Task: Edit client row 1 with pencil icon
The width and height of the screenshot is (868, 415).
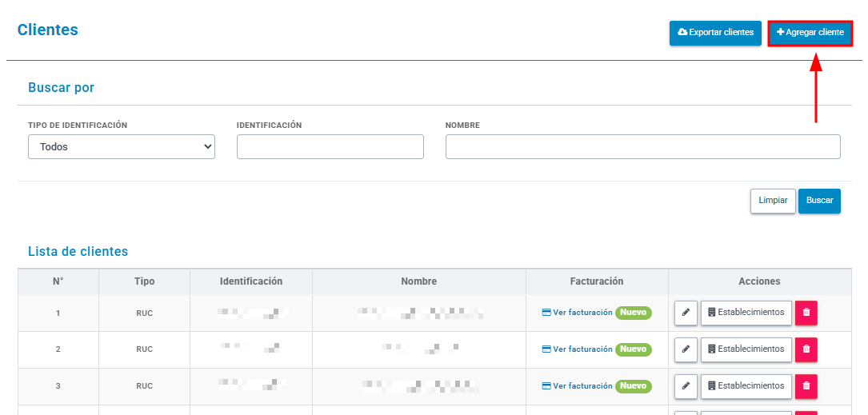Action: [686, 313]
